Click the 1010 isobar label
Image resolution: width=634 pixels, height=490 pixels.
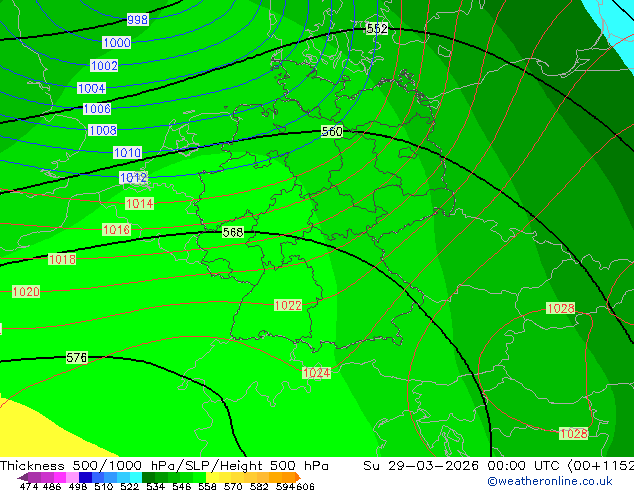(128, 152)
